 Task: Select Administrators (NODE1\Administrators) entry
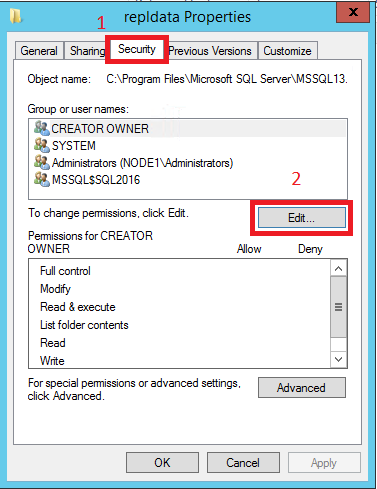(x=188, y=163)
